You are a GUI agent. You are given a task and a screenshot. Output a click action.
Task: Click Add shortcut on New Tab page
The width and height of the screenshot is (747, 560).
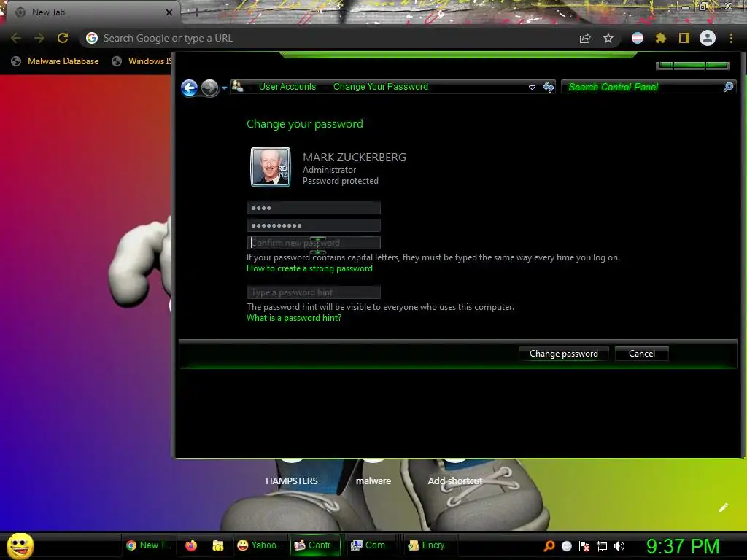tap(455, 481)
